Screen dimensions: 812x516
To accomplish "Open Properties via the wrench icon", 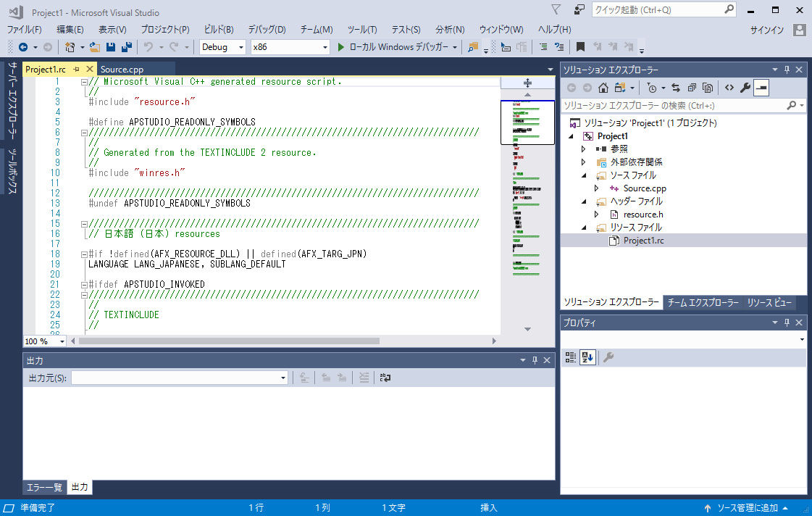I will [745, 88].
